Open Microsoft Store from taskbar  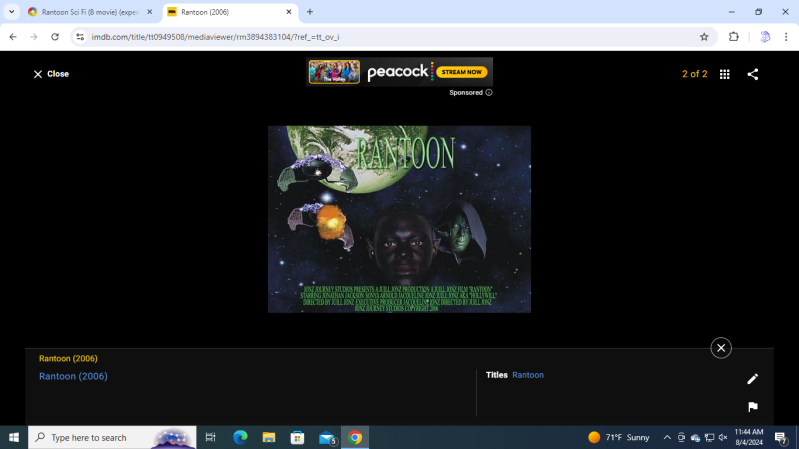click(298, 437)
